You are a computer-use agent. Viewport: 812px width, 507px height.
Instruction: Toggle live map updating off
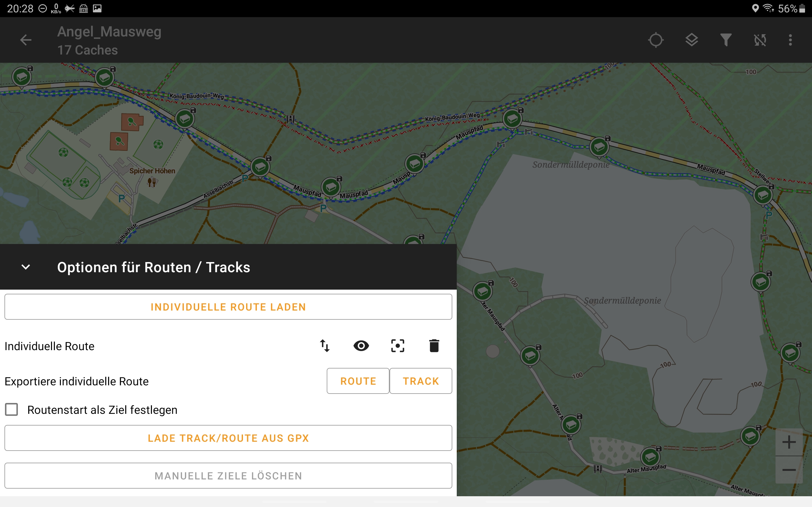click(x=759, y=40)
